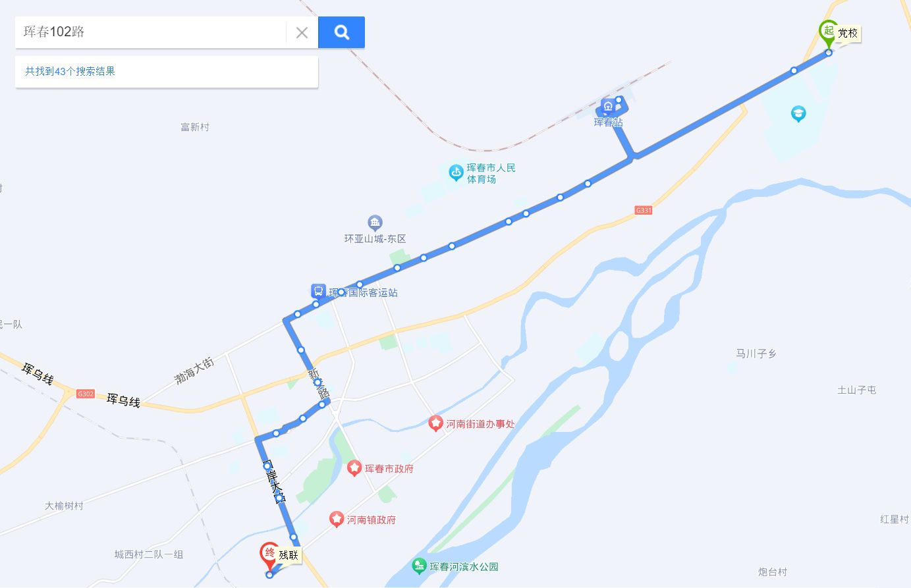Click the 河南镇政府 red star icon

(337, 520)
